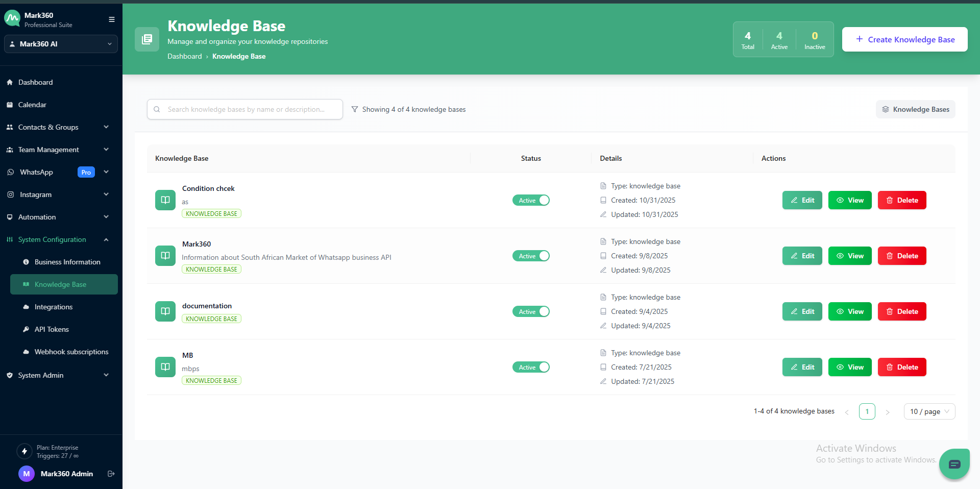Click the filter funnel icon near results count
Viewport: 980px width, 489px height.
[x=355, y=109]
